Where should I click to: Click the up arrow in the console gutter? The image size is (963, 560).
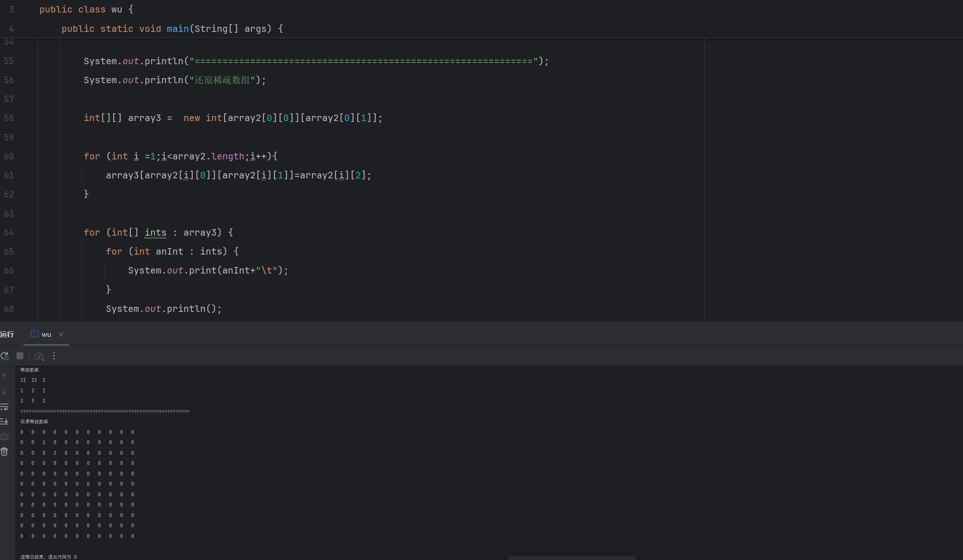point(4,377)
